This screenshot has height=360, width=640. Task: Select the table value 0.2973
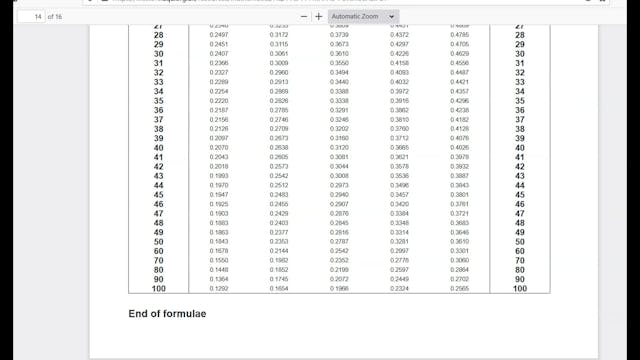339,185
